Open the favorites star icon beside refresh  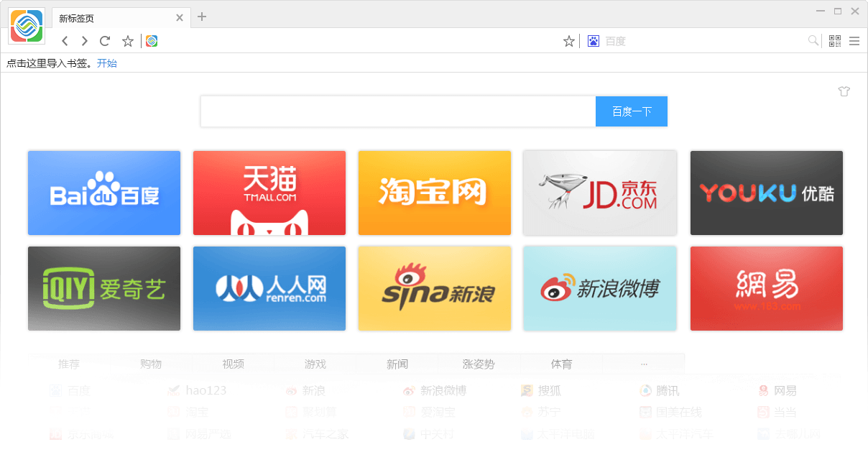coord(127,41)
